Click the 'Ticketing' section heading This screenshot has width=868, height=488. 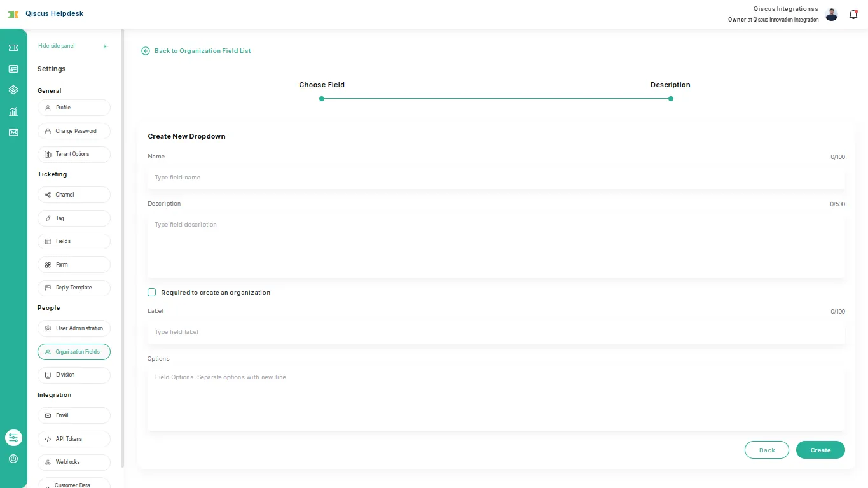pos(52,174)
